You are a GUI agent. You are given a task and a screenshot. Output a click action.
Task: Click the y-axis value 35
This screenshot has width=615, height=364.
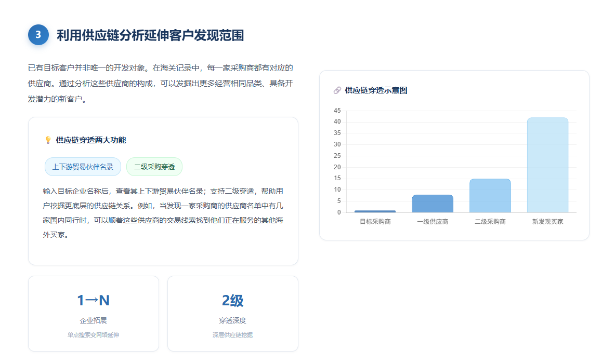tap(337, 133)
